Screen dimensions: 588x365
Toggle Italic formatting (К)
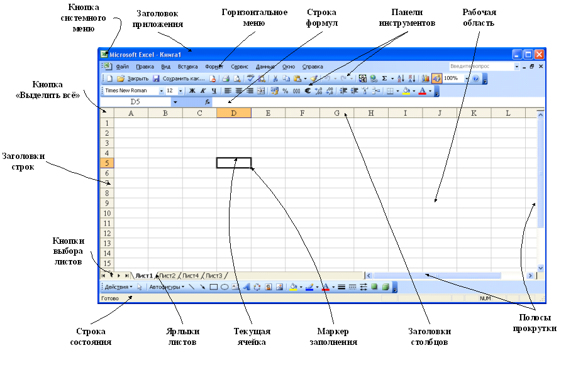[x=203, y=90]
